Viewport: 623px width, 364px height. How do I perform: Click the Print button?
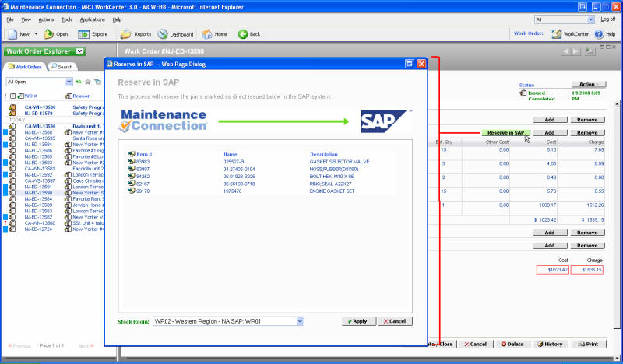pos(590,344)
